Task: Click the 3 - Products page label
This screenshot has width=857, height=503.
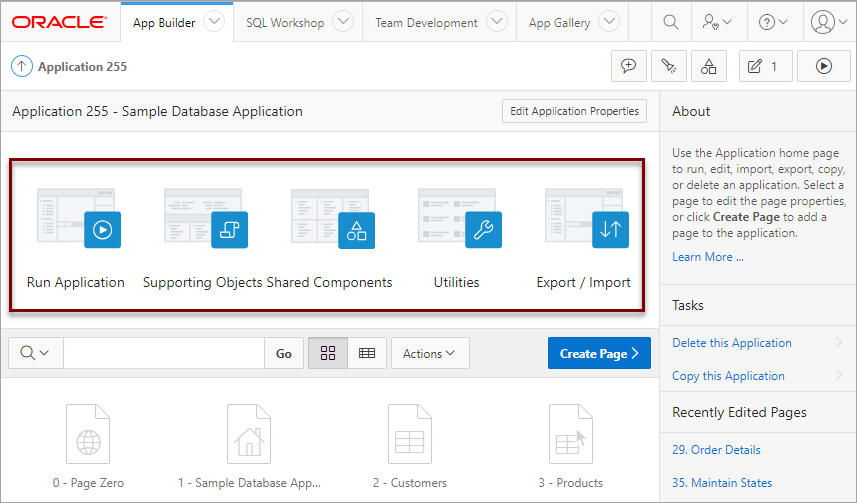Action: click(571, 483)
